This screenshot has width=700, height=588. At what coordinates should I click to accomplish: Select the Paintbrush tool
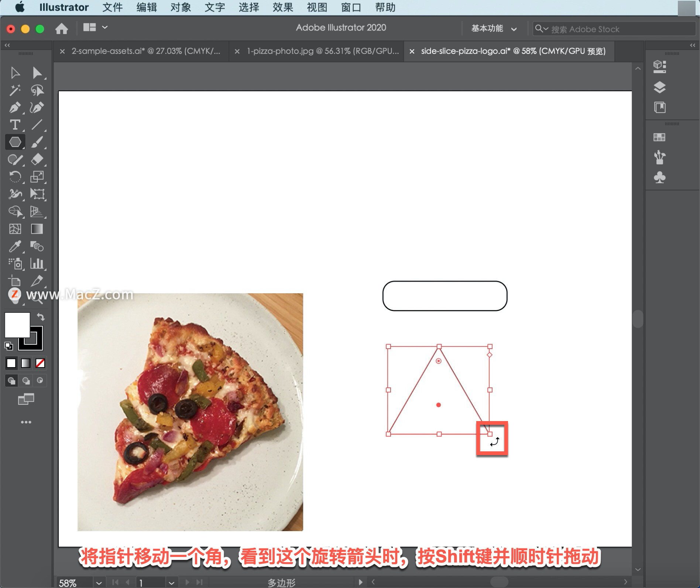(x=37, y=142)
